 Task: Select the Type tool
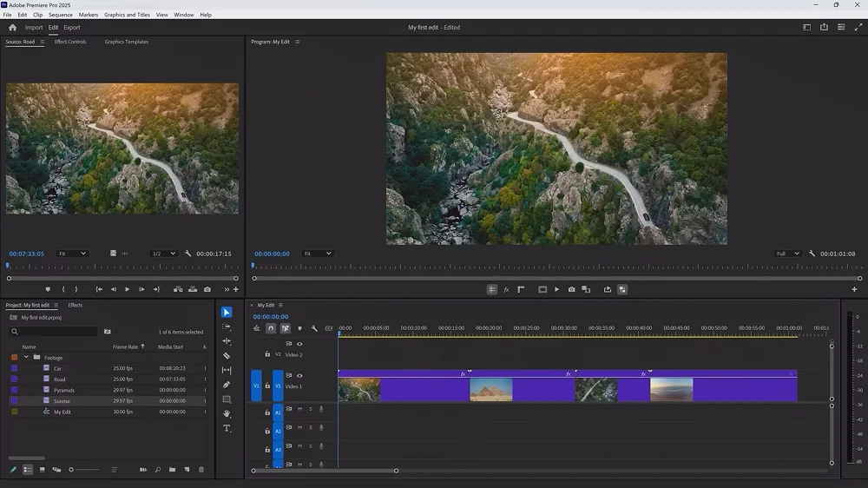[227, 429]
